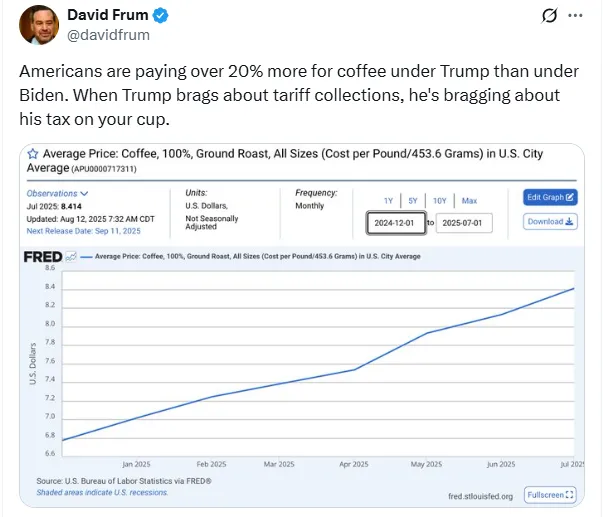This screenshot has height=517, width=603.
Task: Click David Frum's profile avatar
Action: click(x=40, y=25)
